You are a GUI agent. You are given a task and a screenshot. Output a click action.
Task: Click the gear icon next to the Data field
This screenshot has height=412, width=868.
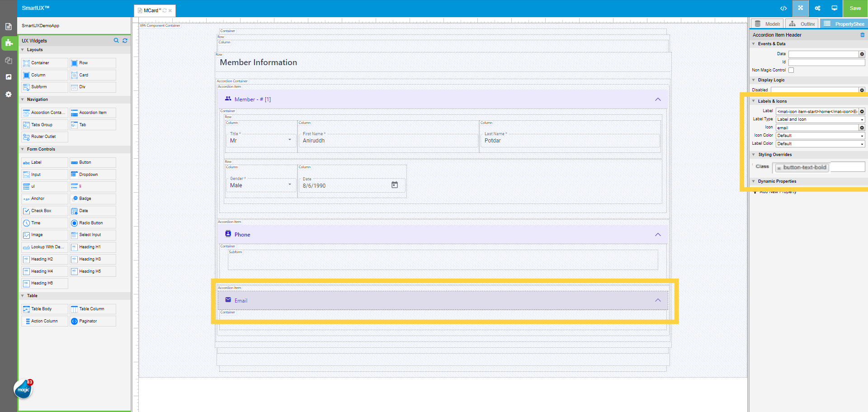pyautogui.click(x=862, y=54)
